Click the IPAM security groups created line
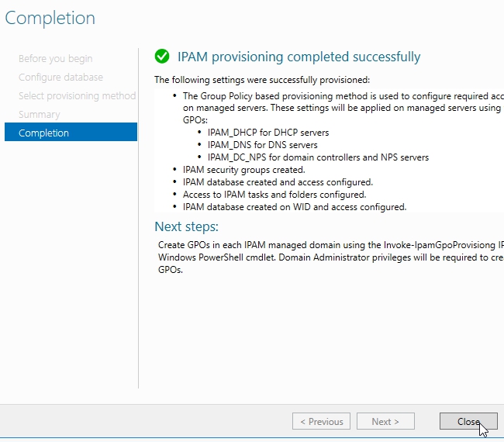Image resolution: width=504 pixels, height=442 pixels. coord(243,170)
